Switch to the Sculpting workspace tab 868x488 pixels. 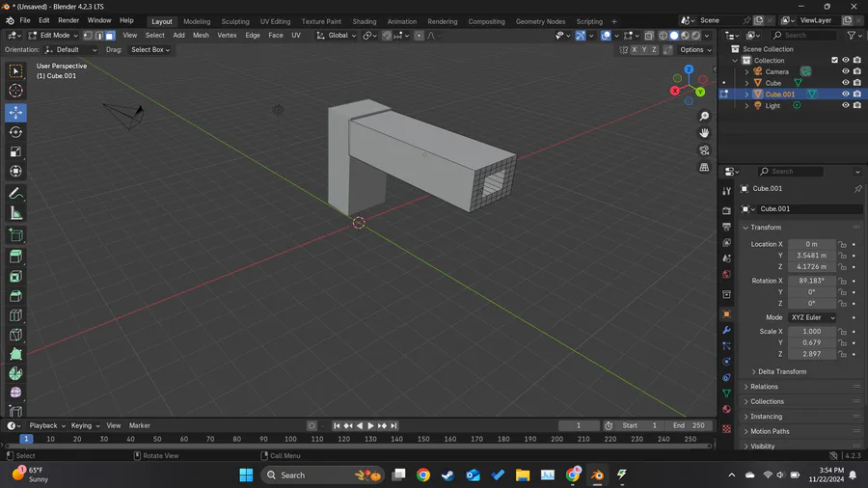(x=235, y=21)
